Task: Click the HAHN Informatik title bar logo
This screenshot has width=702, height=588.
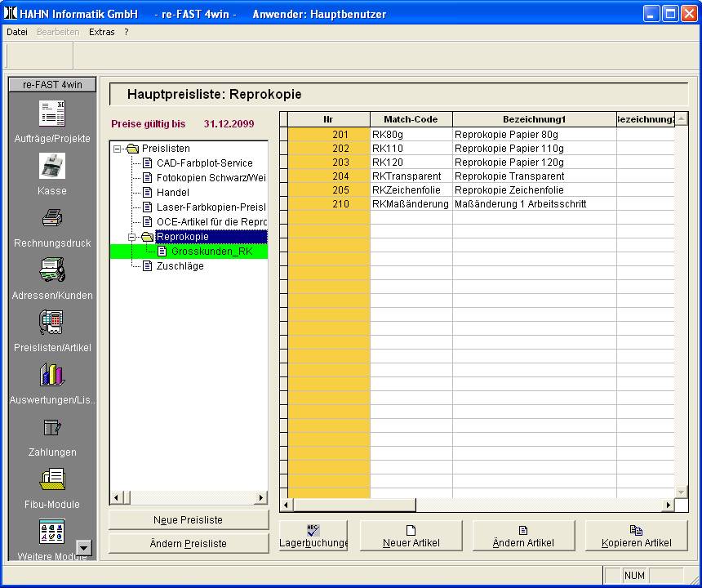Action: (x=11, y=13)
